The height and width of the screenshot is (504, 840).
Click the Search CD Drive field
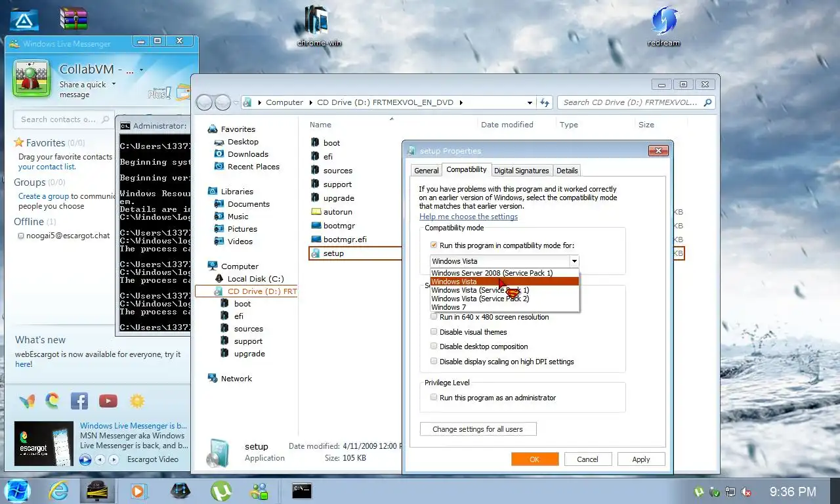636,102
